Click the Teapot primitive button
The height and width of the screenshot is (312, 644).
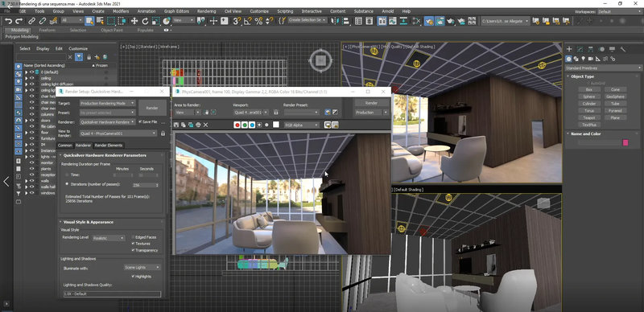pos(589,118)
